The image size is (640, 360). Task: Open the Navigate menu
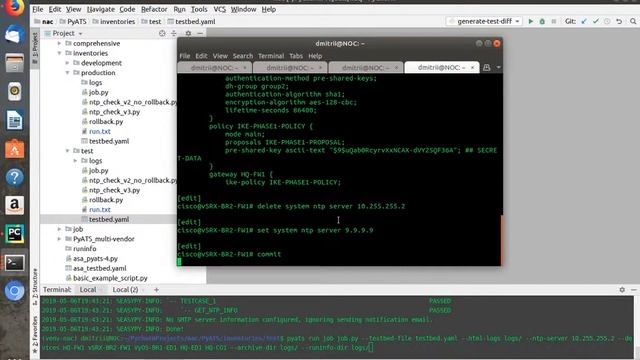(x=100, y=9)
